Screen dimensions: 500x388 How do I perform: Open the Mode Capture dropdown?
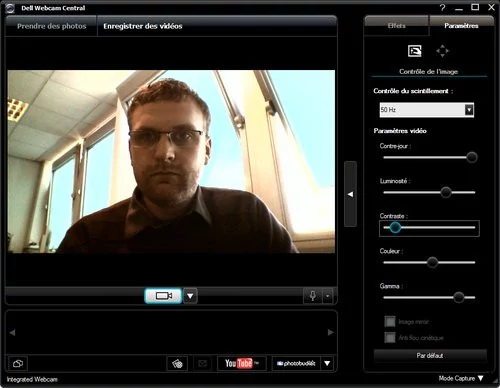coord(461,378)
